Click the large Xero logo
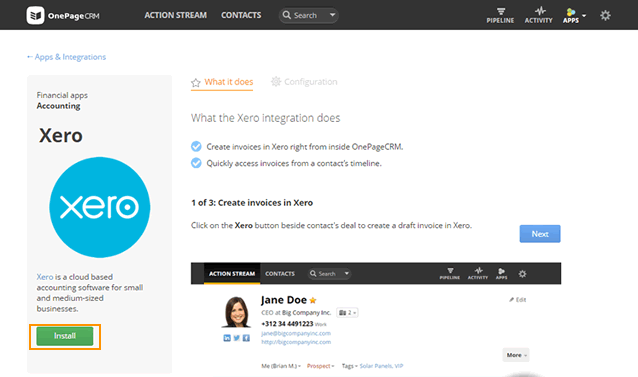The height and width of the screenshot is (377, 638). (x=100, y=207)
